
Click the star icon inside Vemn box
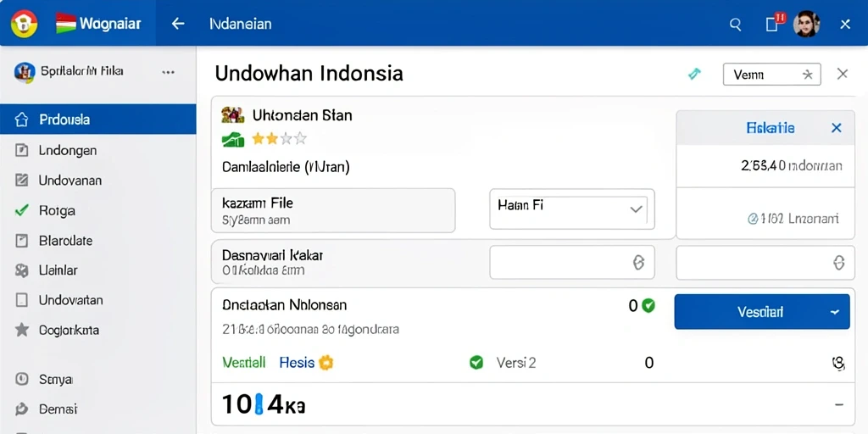(x=807, y=75)
